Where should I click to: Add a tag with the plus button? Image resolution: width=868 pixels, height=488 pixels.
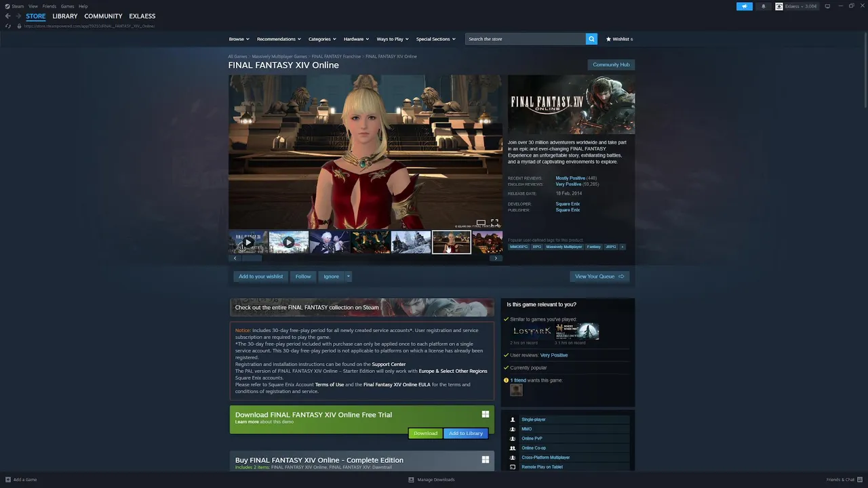tap(623, 247)
